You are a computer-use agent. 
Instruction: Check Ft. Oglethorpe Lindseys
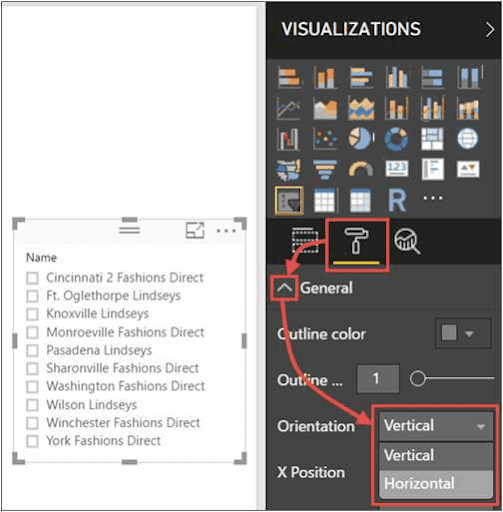point(32,296)
